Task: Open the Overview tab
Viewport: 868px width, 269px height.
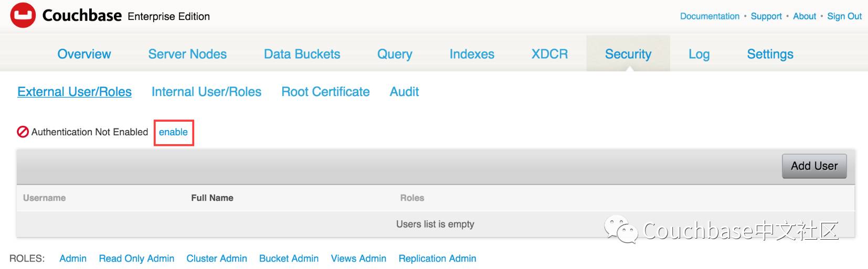Action: coord(84,54)
